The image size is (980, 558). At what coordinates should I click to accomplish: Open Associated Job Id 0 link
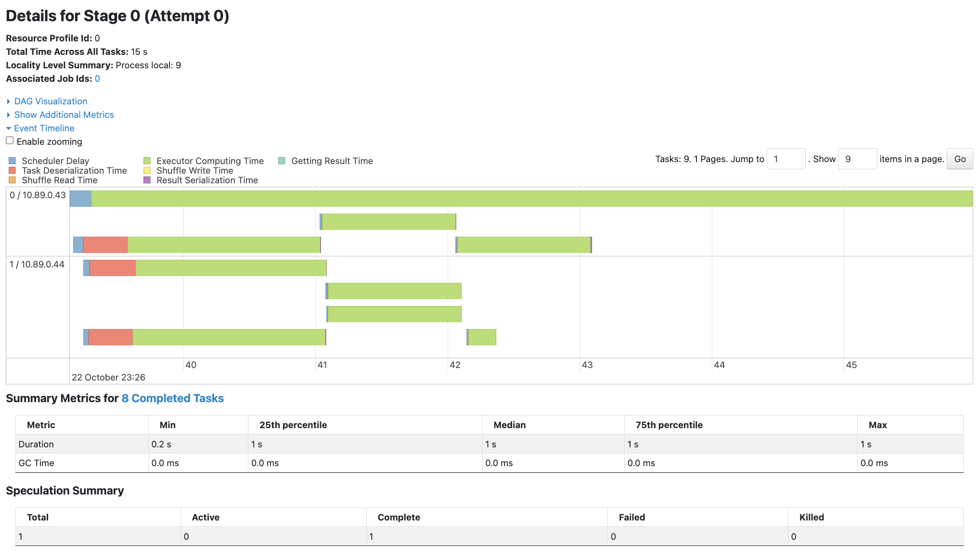point(97,79)
